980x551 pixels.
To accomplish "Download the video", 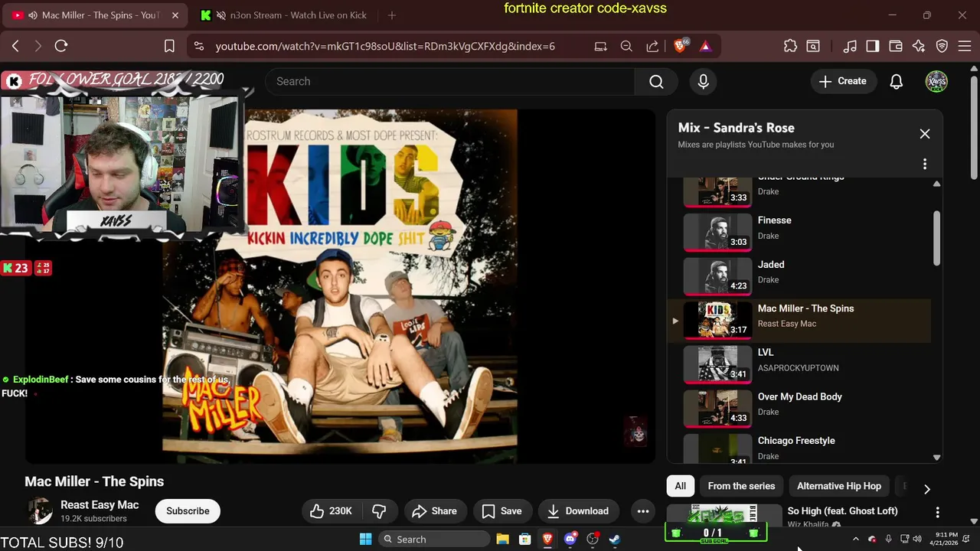I will click(x=578, y=511).
